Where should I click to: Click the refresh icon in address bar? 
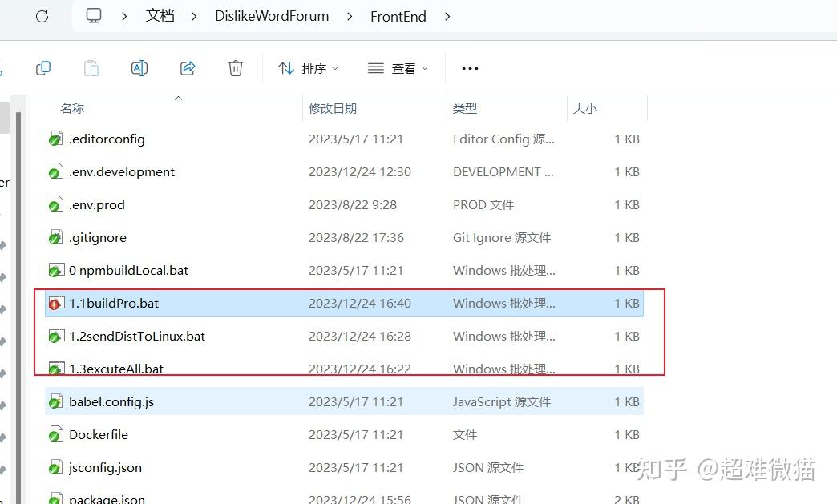pos(42,17)
